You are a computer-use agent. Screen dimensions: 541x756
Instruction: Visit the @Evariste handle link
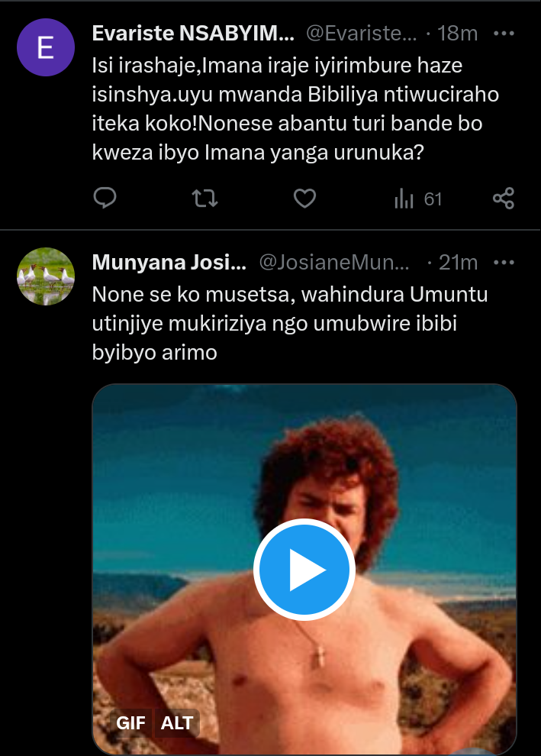pyautogui.click(x=361, y=34)
